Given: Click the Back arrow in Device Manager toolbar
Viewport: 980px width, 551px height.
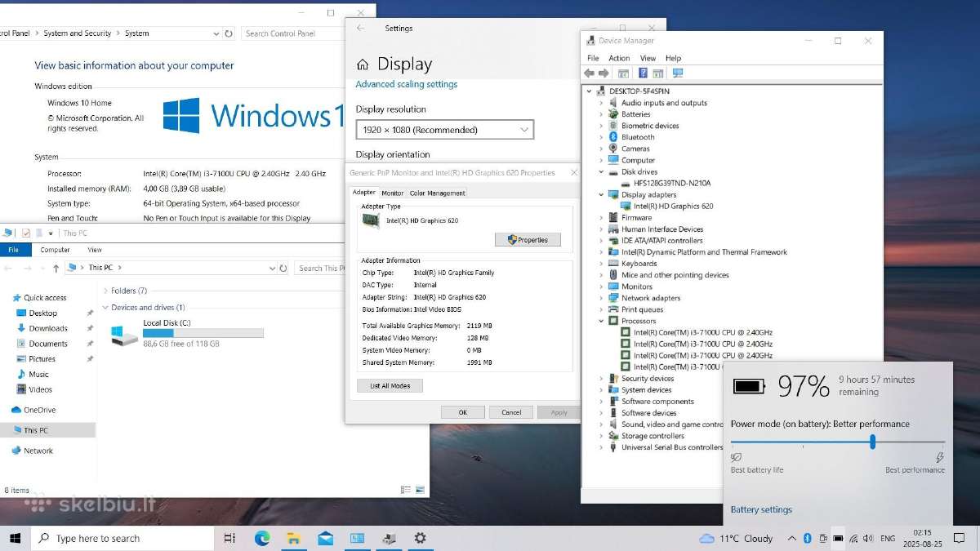Looking at the screenshot, I should click(x=590, y=73).
